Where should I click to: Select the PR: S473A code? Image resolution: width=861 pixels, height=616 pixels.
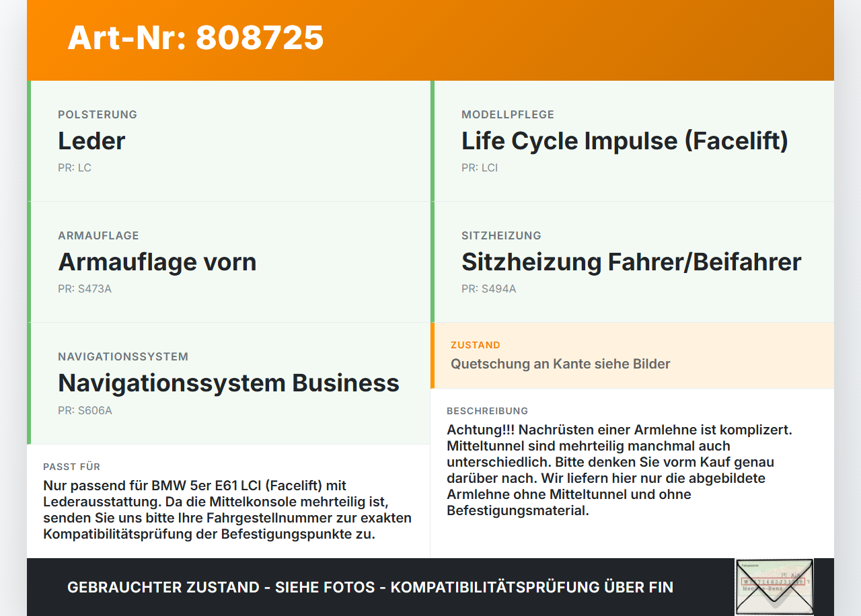85,288
